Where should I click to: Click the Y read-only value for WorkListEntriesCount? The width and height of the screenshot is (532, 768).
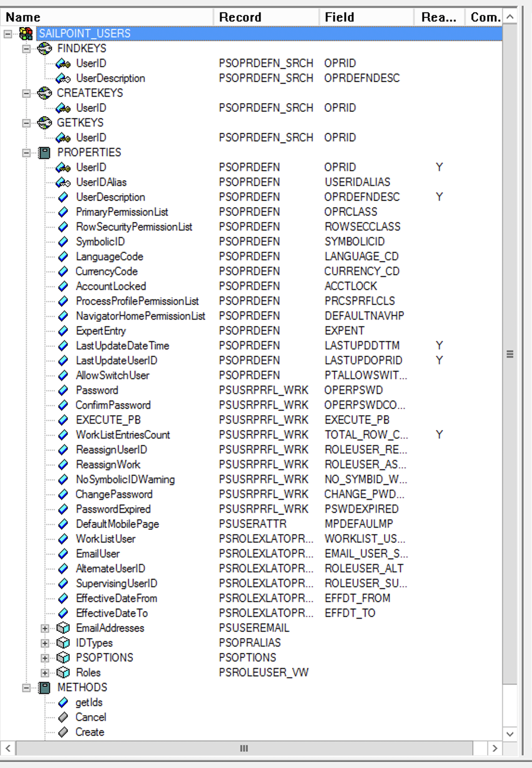pos(439,435)
